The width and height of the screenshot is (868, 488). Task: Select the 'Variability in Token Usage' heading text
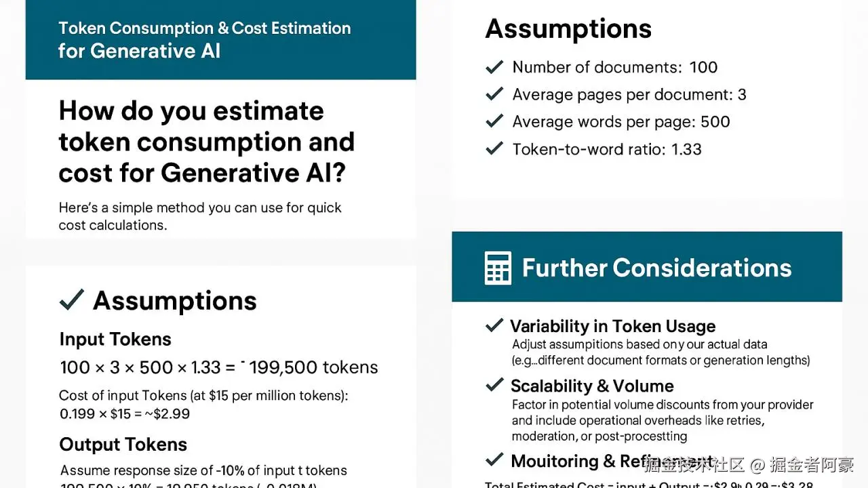click(612, 326)
